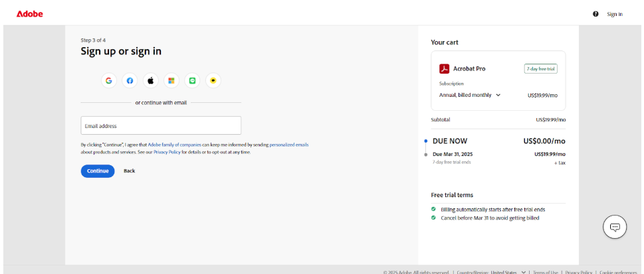
Task: Open Privacy Policy link in consent text
Action: tap(167, 152)
